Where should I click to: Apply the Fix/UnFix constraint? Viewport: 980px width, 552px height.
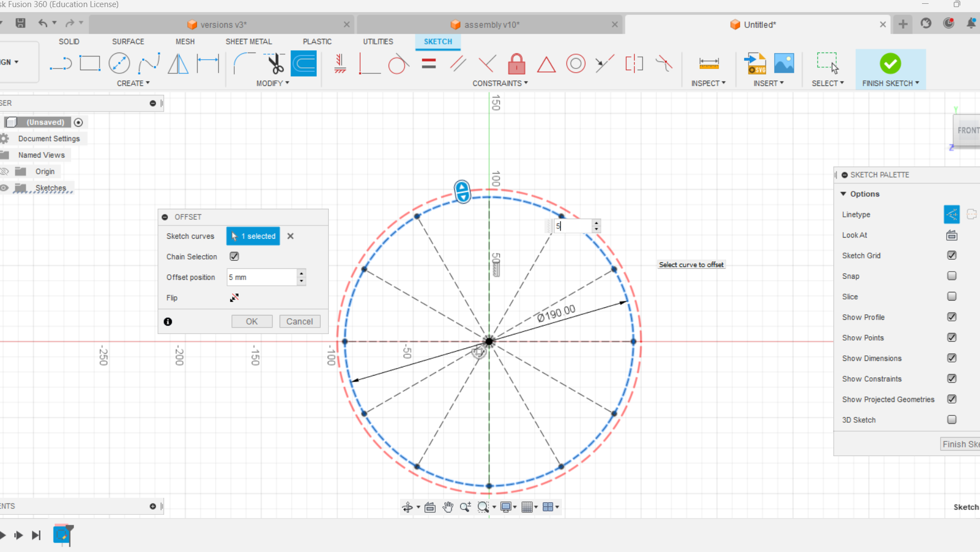click(x=516, y=64)
